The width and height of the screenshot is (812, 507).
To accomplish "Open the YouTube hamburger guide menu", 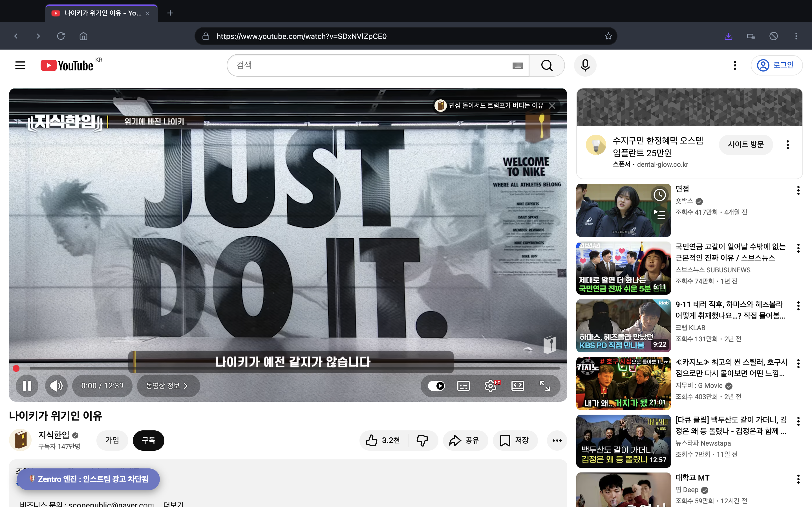I will [x=20, y=65].
